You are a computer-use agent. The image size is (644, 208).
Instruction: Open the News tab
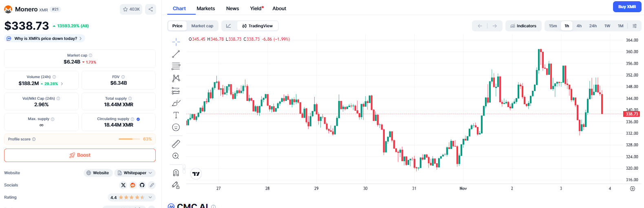[232, 9]
